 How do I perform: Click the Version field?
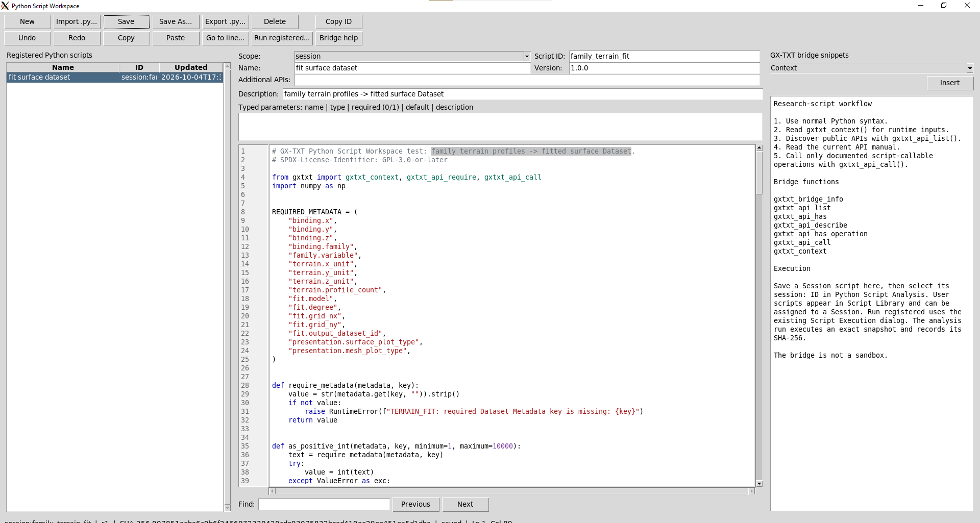[x=664, y=68]
